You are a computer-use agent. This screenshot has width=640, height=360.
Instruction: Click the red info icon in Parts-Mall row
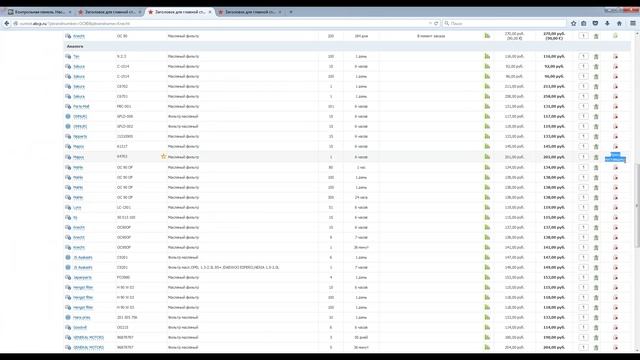616,107
